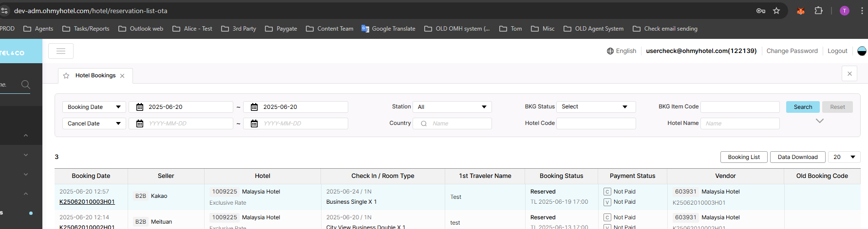Open the calendar icon for start date 2025-06-20

(x=140, y=107)
